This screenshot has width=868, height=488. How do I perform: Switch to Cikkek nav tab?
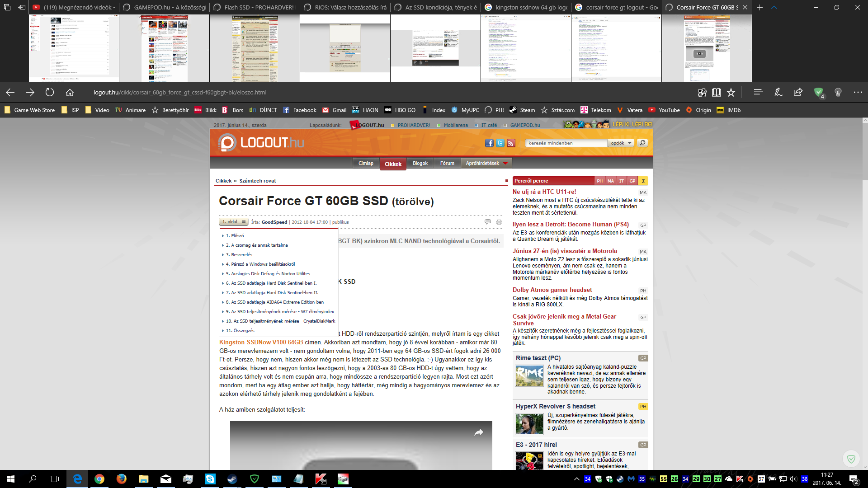(x=393, y=164)
